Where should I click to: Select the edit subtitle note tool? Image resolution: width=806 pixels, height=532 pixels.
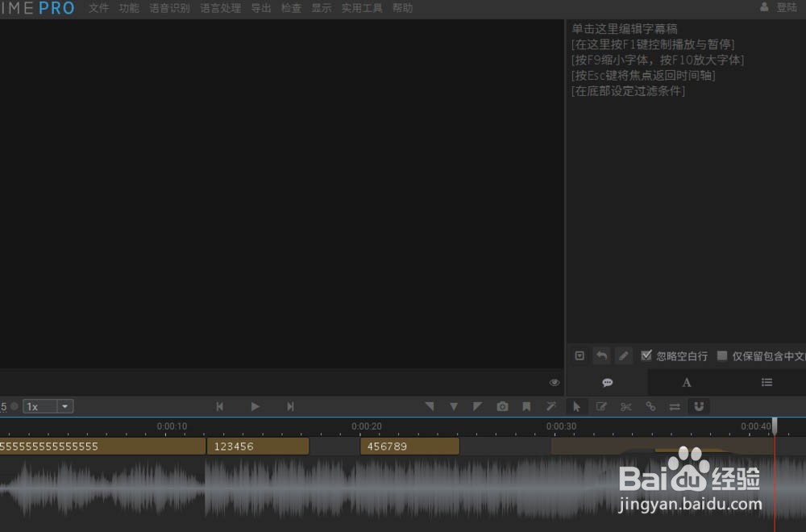[x=601, y=406]
